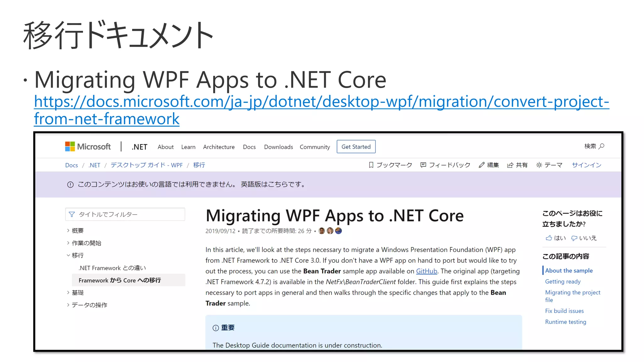The height and width of the screenshot is (362, 644).
Task: Select .NET Framework との違い tree item
Action: coord(112,268)
